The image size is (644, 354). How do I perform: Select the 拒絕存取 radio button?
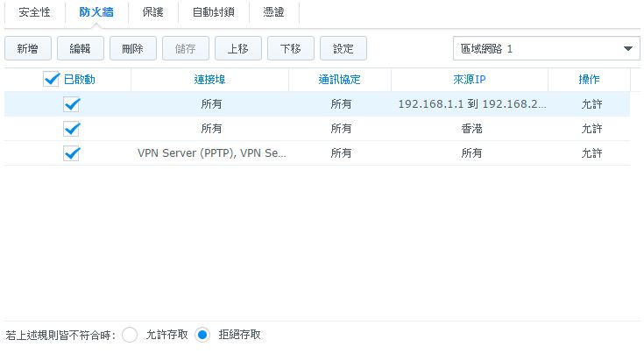202,335
